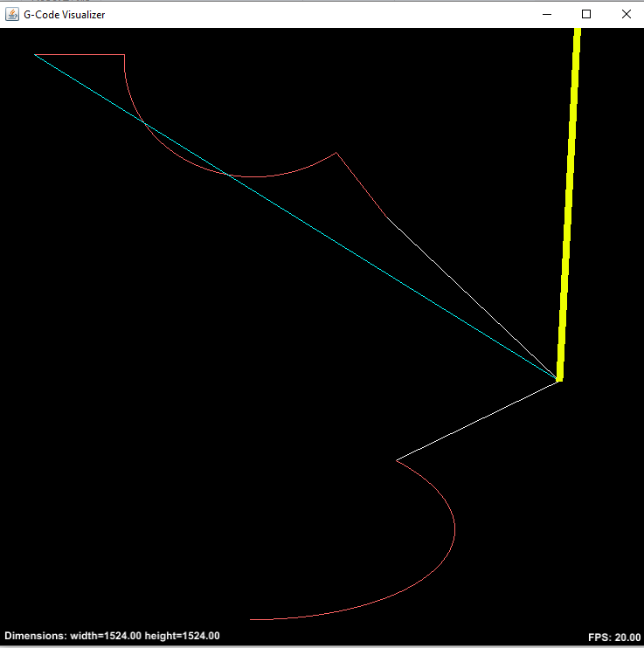
Task: Click the cyan rapid-move diagonal line
Action: [x=295, y=217]
